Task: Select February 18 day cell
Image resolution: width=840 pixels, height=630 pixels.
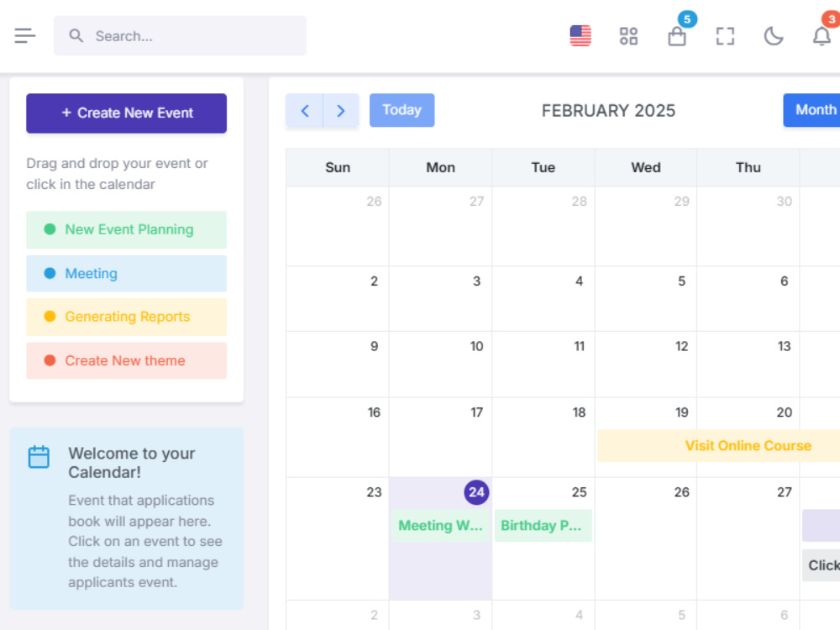Action: click(543, 437)
